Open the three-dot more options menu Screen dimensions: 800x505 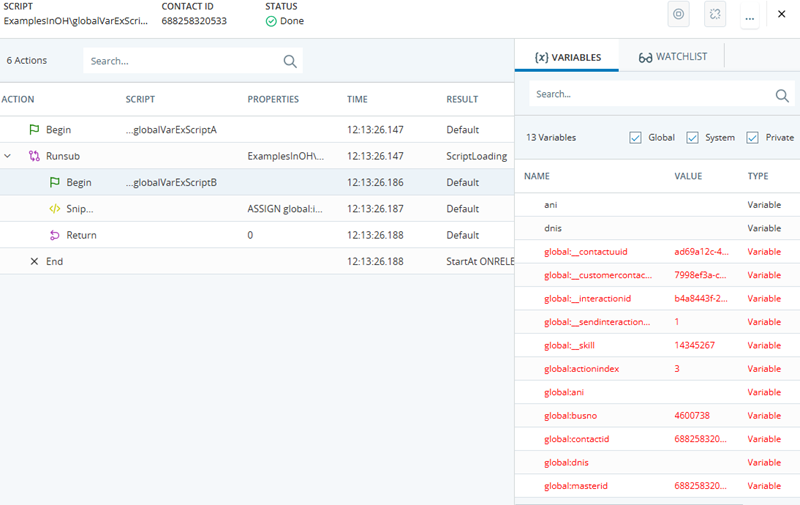click(749, 14)
